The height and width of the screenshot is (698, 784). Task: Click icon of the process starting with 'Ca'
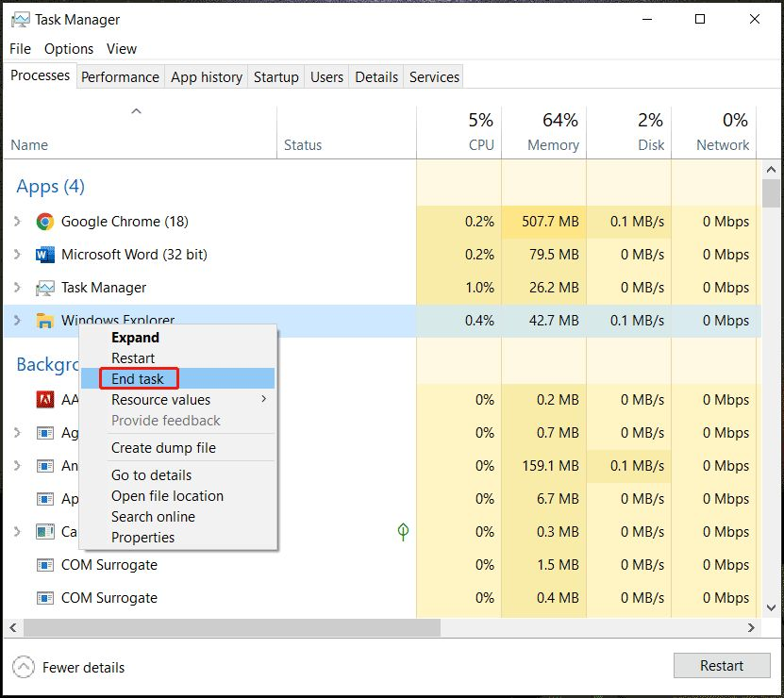[45, 531]
